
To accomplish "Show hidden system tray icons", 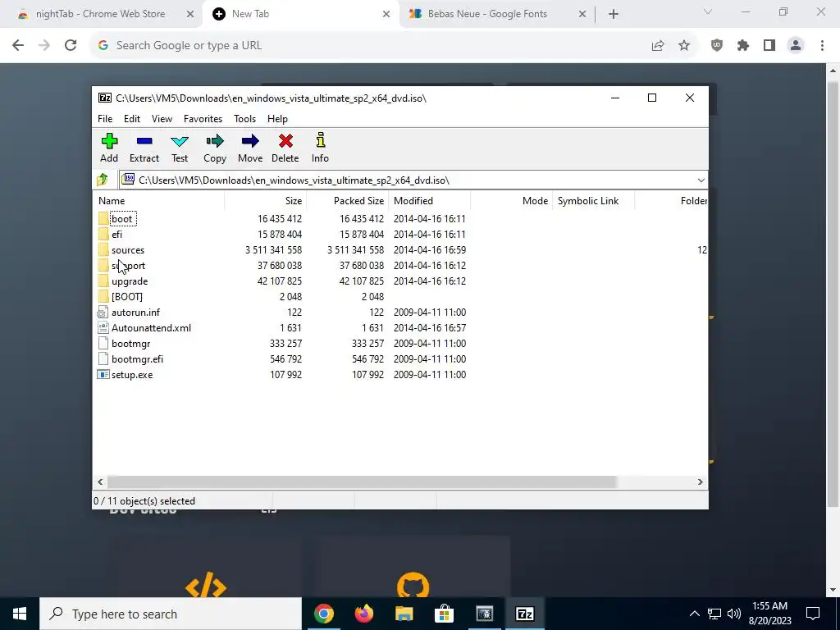I will 694,614.
